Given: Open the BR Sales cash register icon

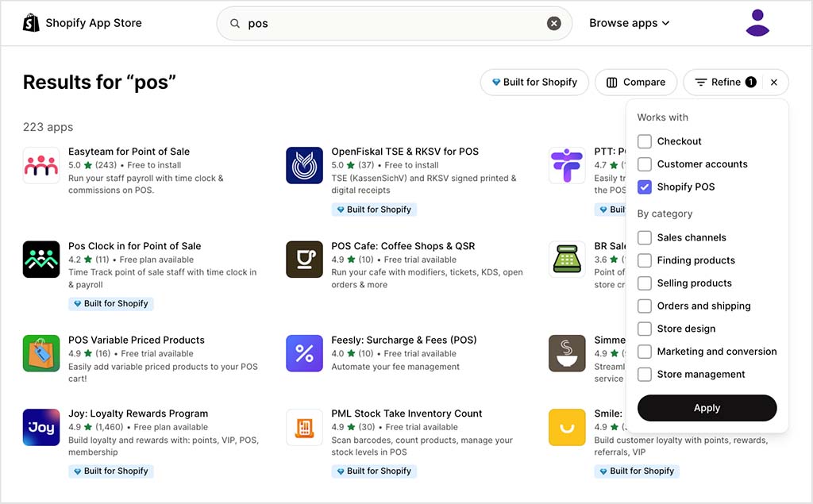Looking at the screenshot, I should [567, 260].
